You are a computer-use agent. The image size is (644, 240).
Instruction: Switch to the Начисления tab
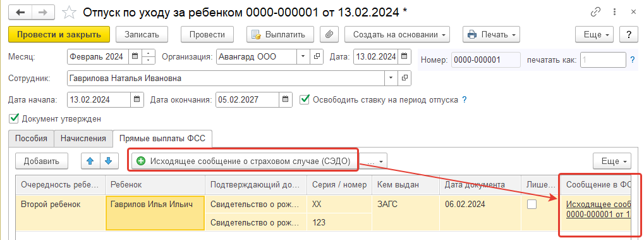click(83, 138)
